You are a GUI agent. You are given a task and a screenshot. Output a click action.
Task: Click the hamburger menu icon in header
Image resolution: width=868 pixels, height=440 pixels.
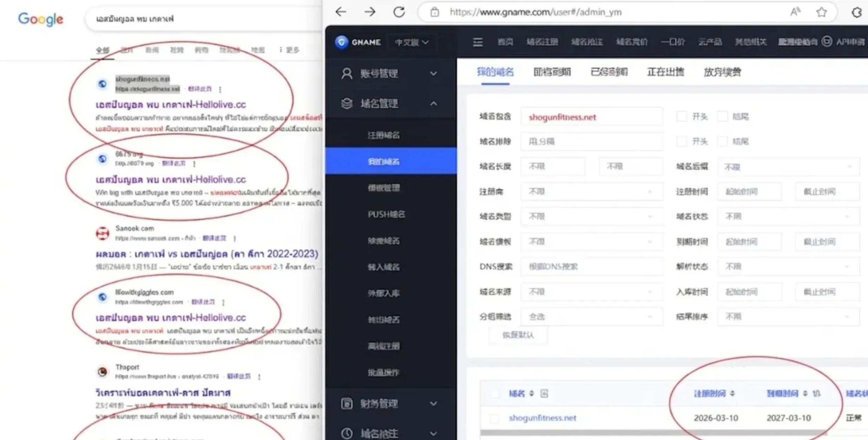(478, 42)
